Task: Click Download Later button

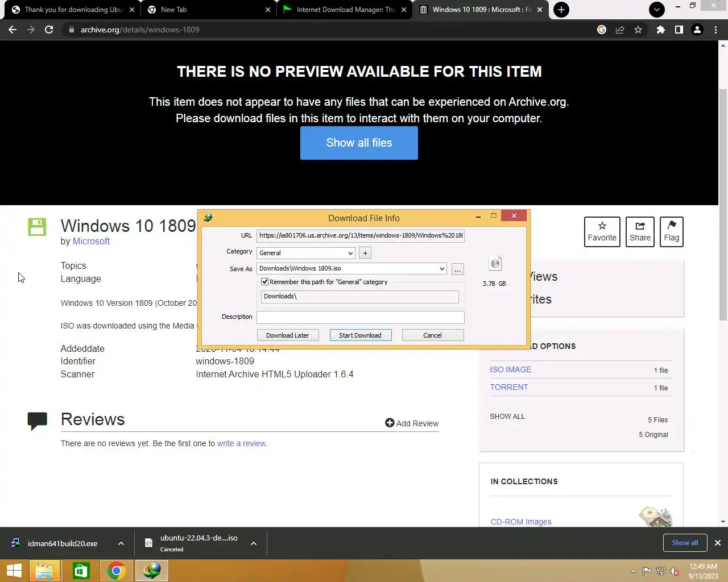Action: (x=288, y=335)
